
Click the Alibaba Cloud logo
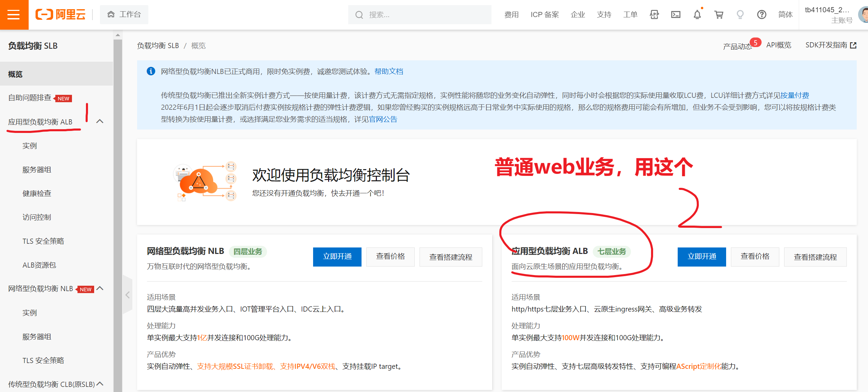coord(60,15)
